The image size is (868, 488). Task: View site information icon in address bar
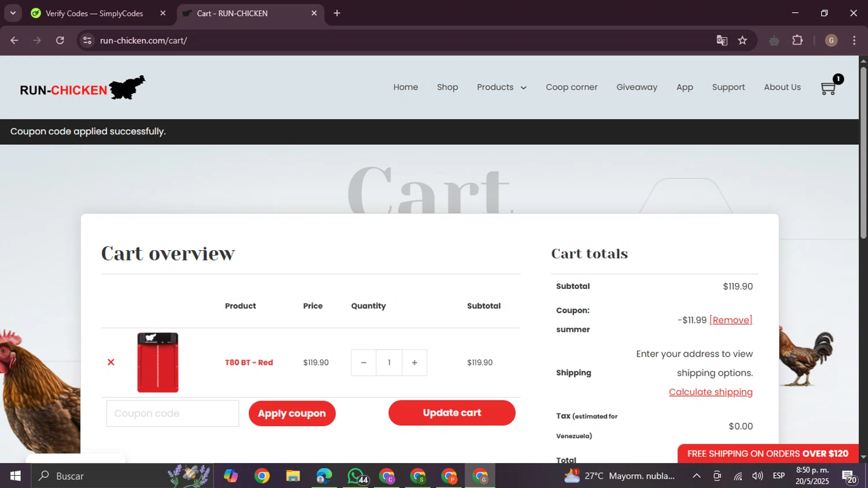87,41
